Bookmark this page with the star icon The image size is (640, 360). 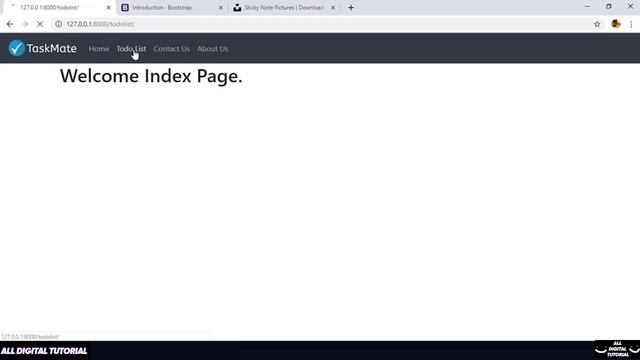click(x=597, y=24)
